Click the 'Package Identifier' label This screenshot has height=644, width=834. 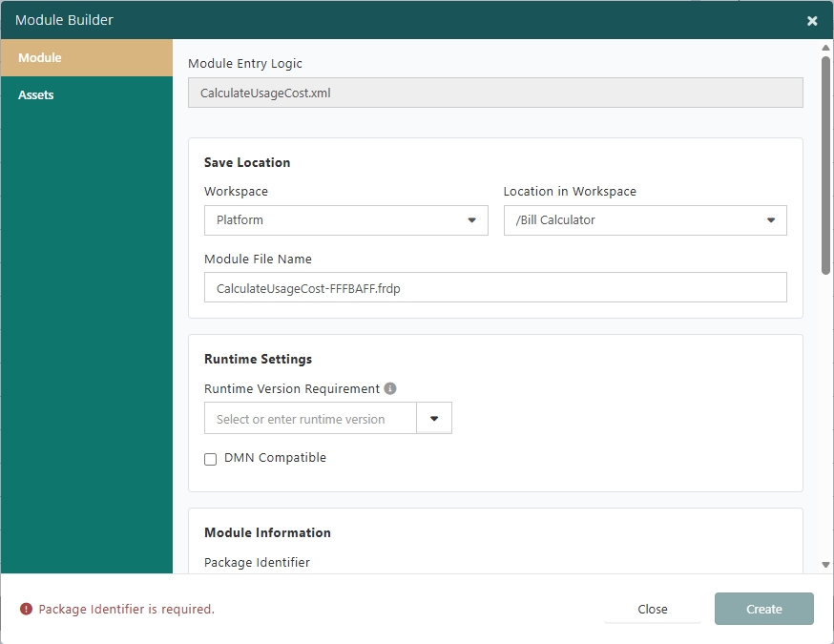point(257,563)
